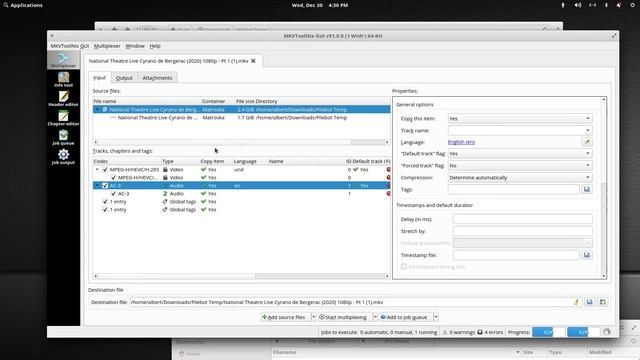
Task: Click the second progress bar
Action: 584,332
